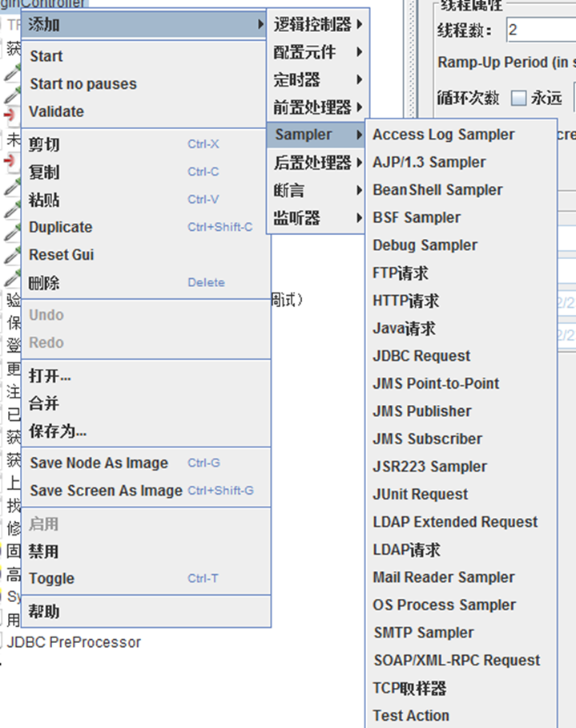Select HTTP请求 sampler

(461, 301)
